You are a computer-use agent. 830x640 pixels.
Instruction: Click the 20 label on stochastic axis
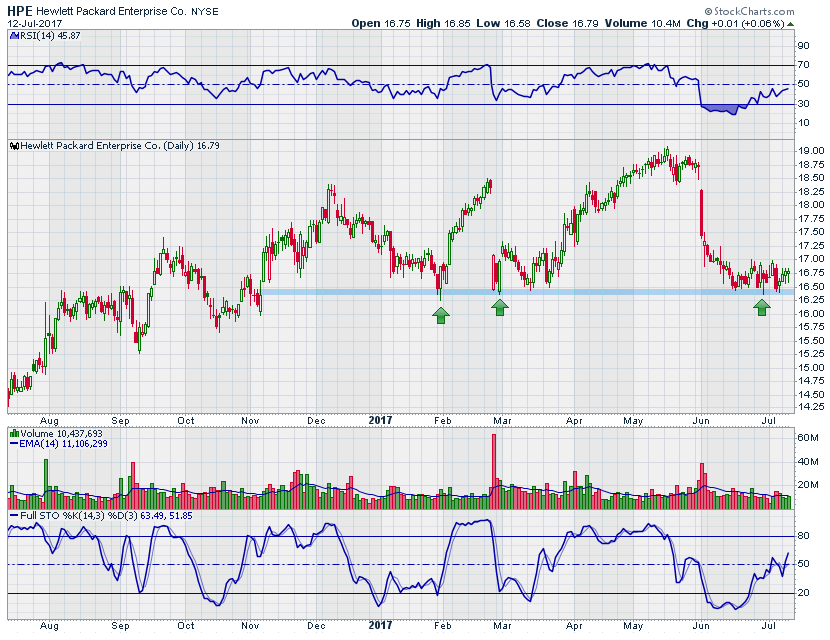pyautogui.click(x=804, y=592)
